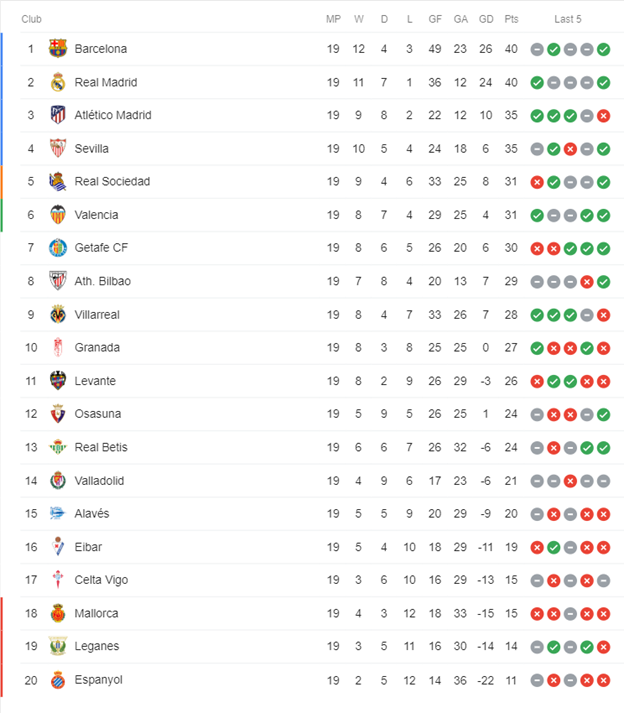Click Barcelona's most recent win indicator
Screen dimensions: 624x713
pyautogui.click(x=604, y=49)
